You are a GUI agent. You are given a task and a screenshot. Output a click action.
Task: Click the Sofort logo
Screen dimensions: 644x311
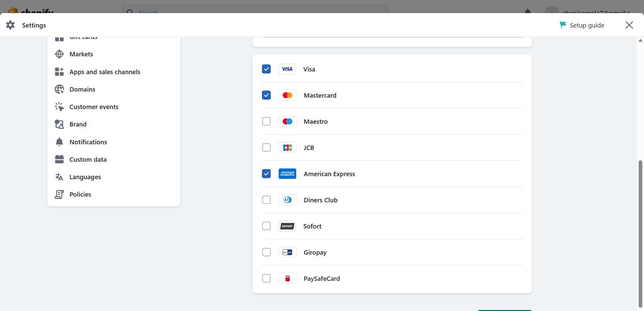coord(287,226)
